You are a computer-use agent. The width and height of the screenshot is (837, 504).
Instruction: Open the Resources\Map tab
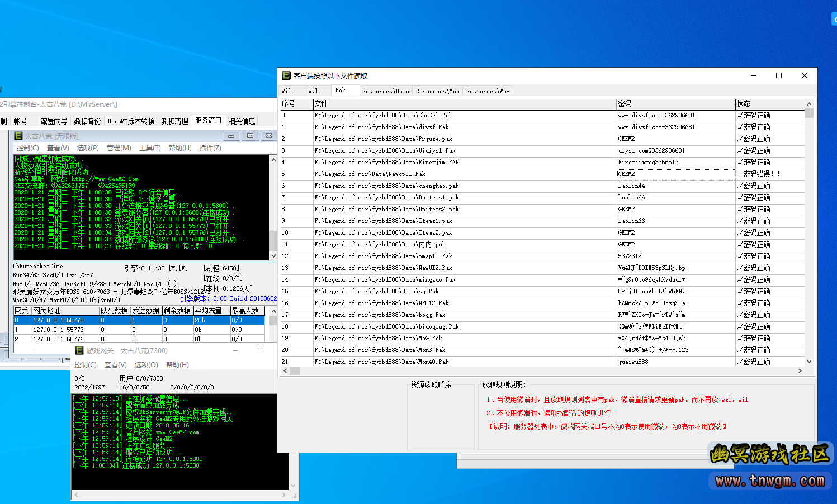point(437,91)
